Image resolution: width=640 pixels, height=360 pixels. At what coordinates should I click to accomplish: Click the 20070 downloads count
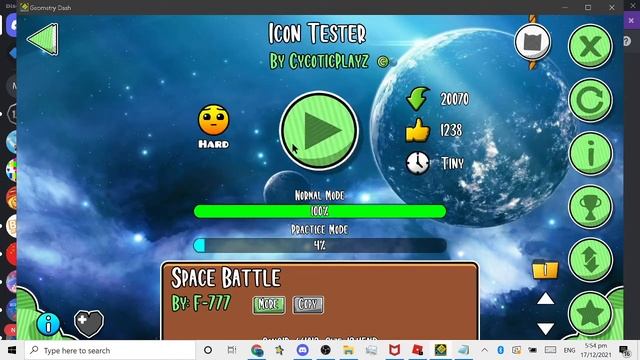click(x=455, y=99)
